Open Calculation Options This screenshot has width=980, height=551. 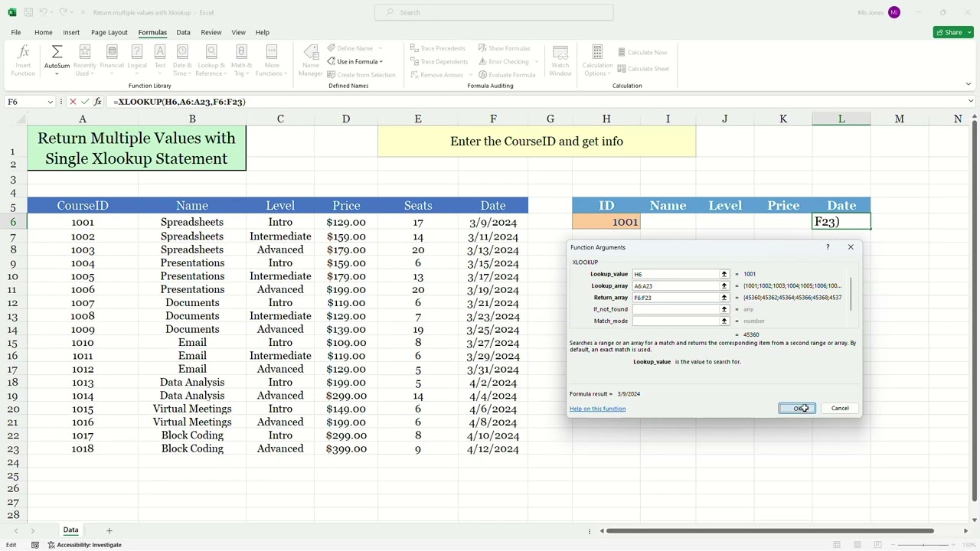[597, 60]
